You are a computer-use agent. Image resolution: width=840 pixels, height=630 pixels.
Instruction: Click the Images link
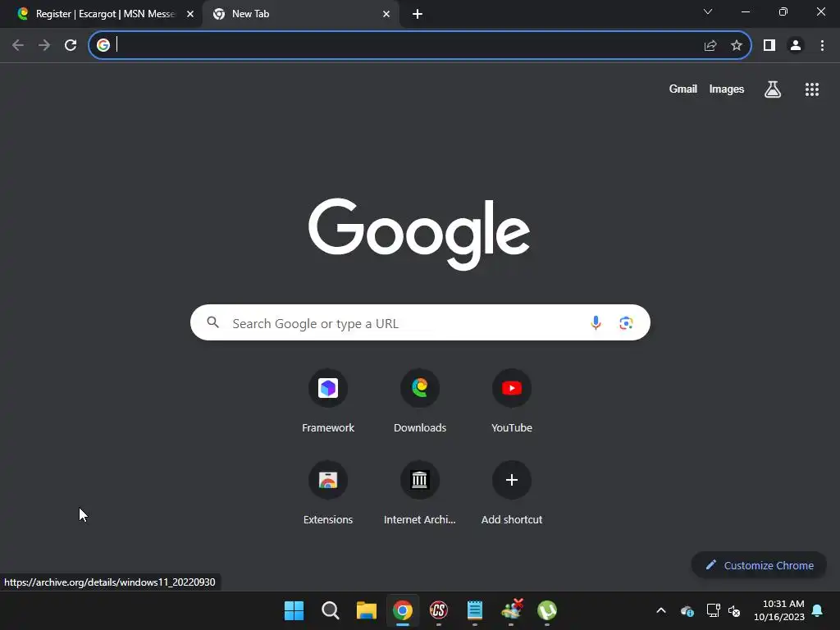(727, 89)
